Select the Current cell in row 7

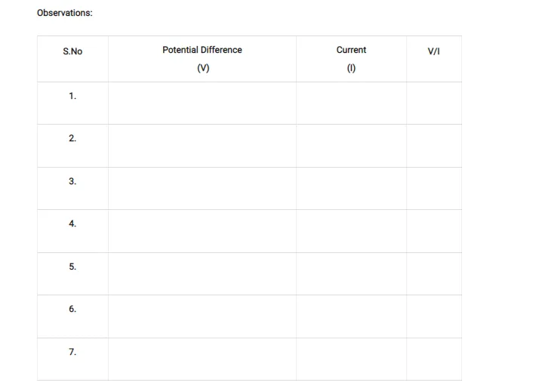pos(351,359)
